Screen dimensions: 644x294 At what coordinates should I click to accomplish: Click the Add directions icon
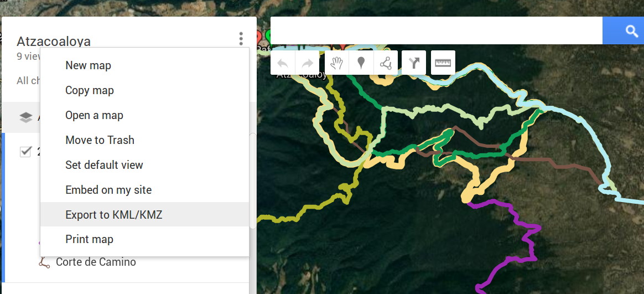(x=414, y=63)
